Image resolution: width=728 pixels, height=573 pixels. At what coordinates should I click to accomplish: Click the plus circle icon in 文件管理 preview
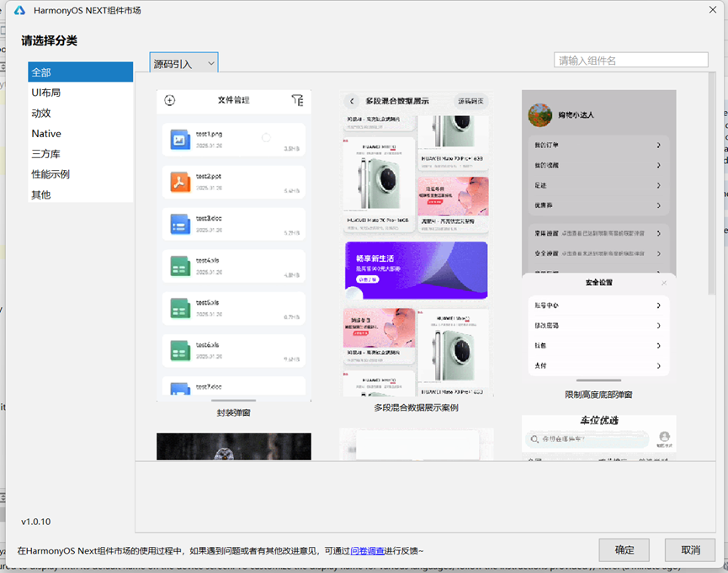[170, 100]
